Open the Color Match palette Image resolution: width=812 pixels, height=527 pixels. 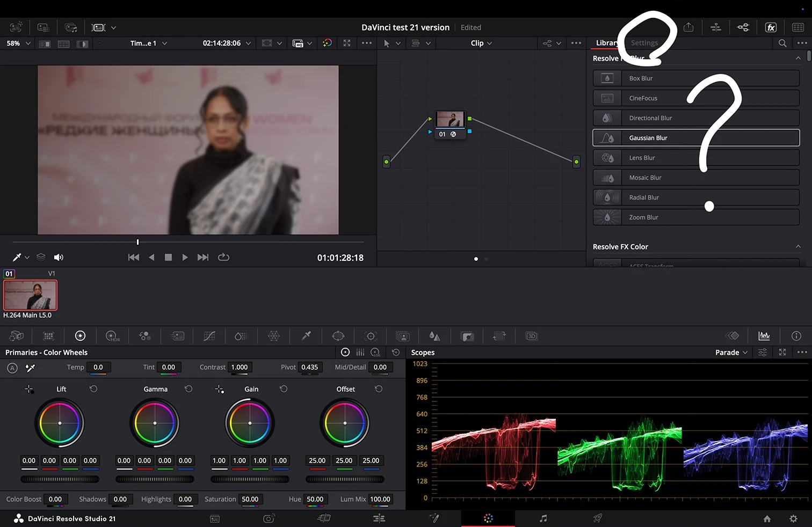[48, 336]
